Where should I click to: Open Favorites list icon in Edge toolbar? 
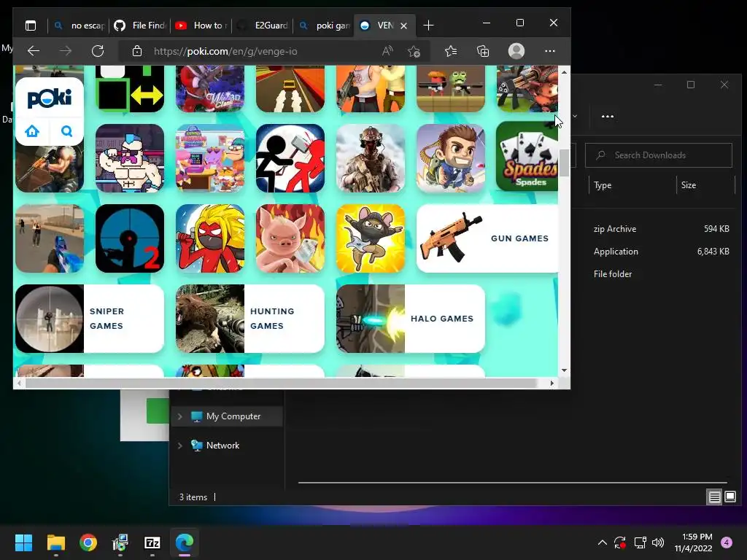(451, 51)
